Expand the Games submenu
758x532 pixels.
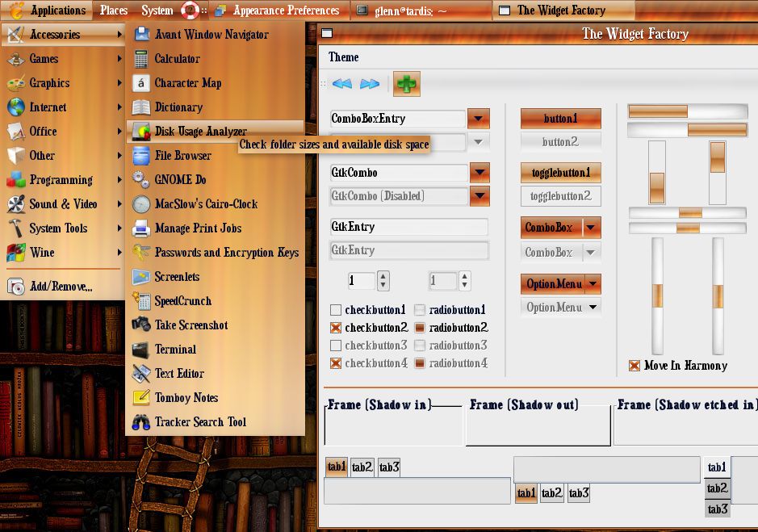click(x=62, y=58)
